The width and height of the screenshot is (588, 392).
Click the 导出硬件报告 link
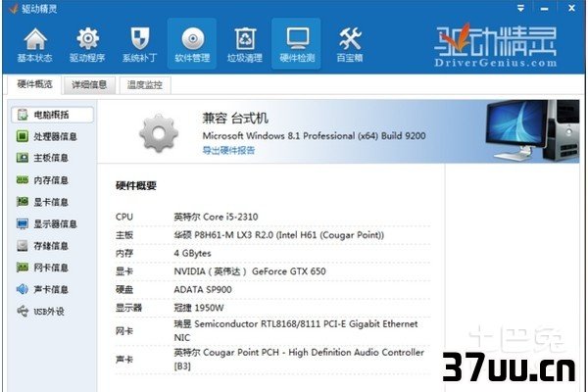tap(228, 150)
